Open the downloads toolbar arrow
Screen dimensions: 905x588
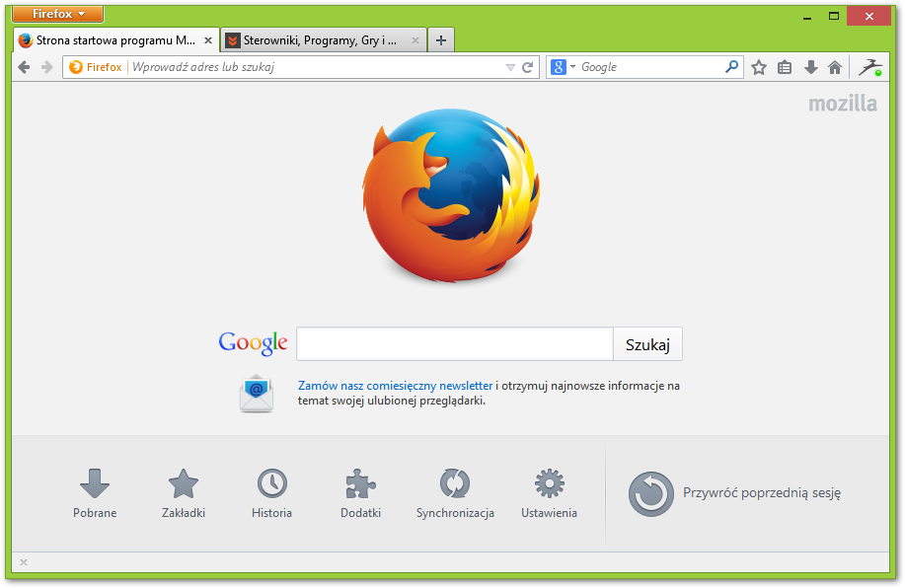[811, 67]
